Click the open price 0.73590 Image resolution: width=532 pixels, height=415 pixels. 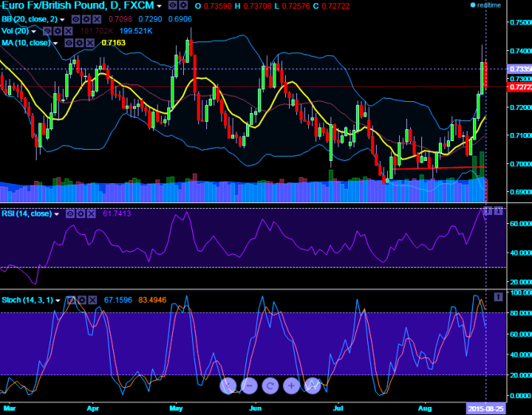click(x=217, y=6)
